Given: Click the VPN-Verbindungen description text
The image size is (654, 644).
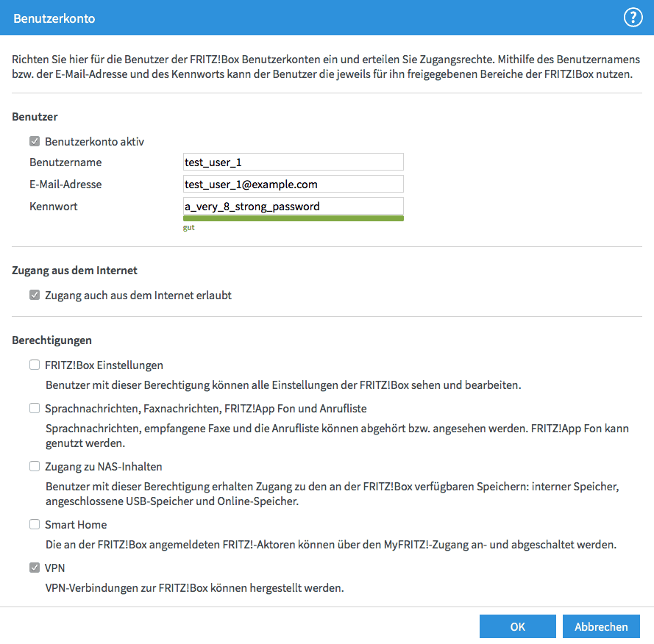Looking at the screenshot, I should tap(194, 588).
